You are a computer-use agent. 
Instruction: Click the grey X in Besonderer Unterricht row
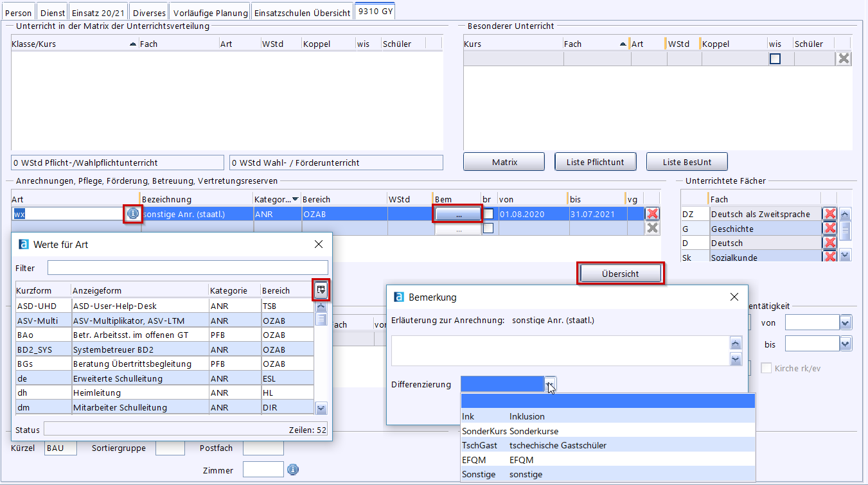pyautogui.click(x=844, y=58)
